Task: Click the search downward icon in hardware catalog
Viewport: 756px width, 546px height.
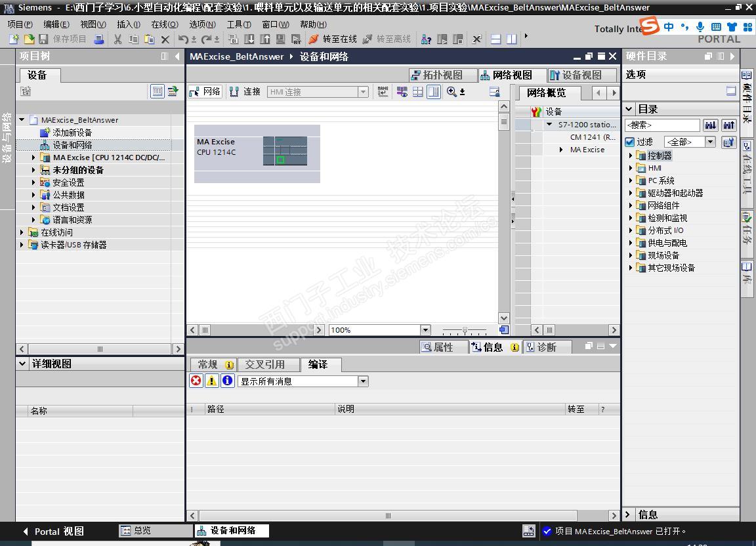Action: 711,125
